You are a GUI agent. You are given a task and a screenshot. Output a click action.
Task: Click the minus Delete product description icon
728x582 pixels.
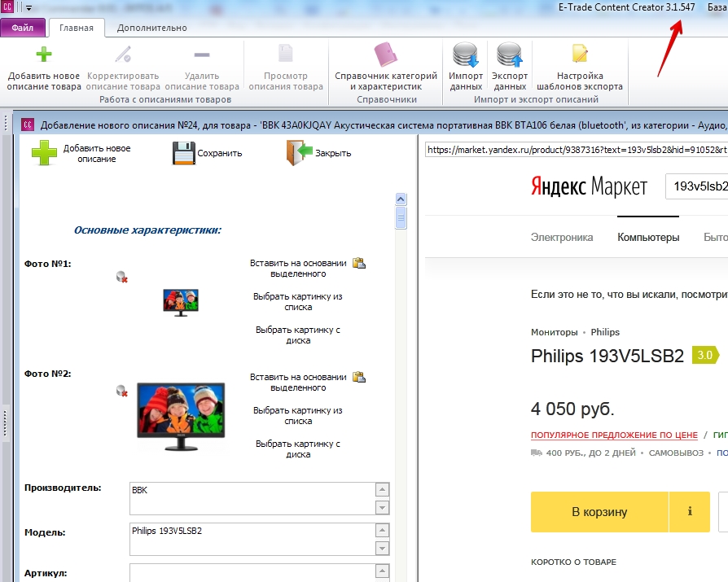pyautogui.click(x=201, y=55)
